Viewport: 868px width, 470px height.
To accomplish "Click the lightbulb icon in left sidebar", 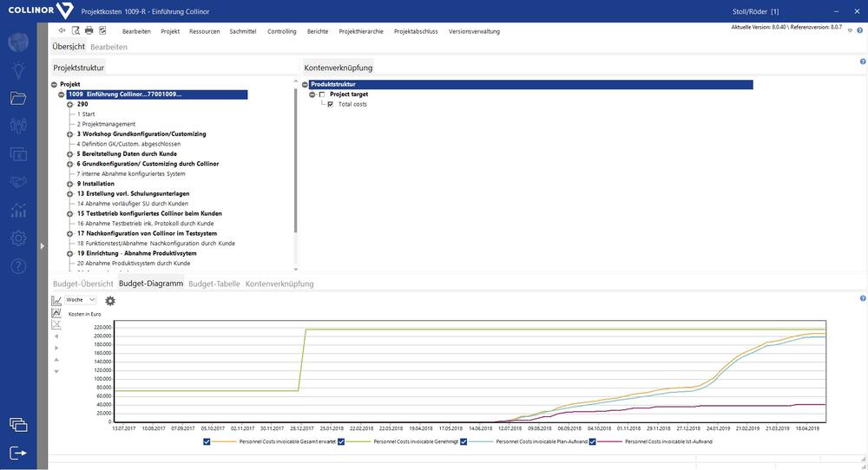I will [18, 70].
